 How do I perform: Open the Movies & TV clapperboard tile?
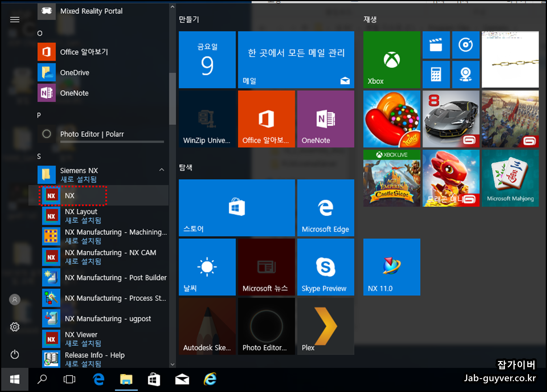pyautogui.click(x=436, y=45)
